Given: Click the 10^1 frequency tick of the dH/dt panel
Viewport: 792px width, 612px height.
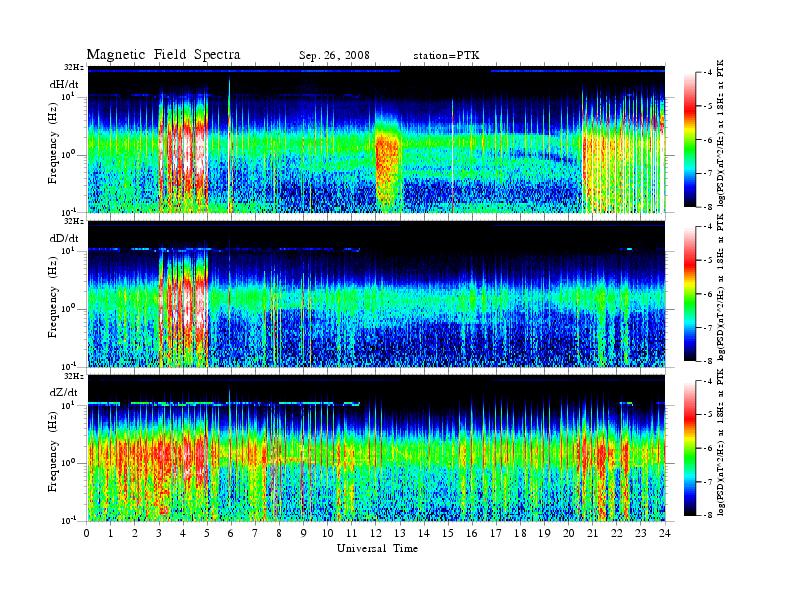Looking at the screenshot, I should pyautogui.click(x=69, y=96).
